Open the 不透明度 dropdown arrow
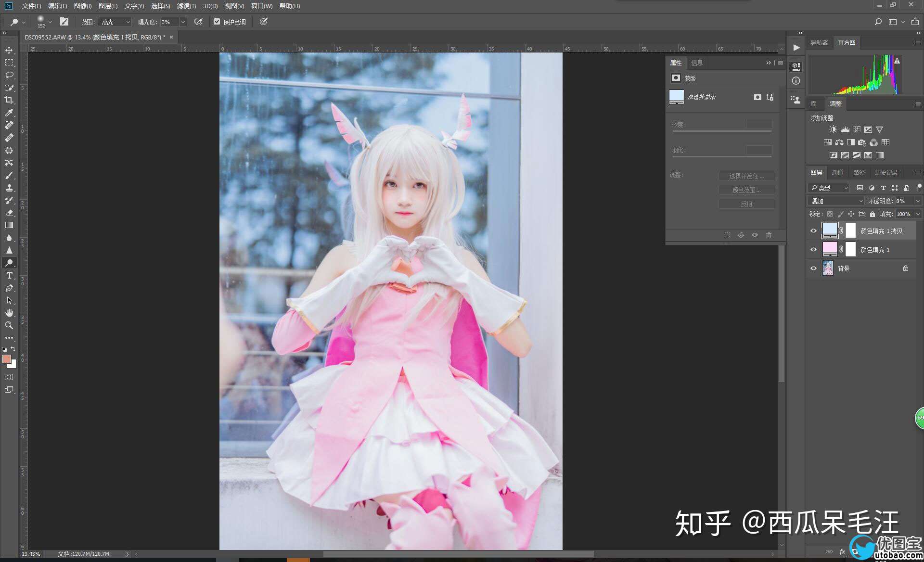Viewport: 924px width, 562px height. [918, 201]
